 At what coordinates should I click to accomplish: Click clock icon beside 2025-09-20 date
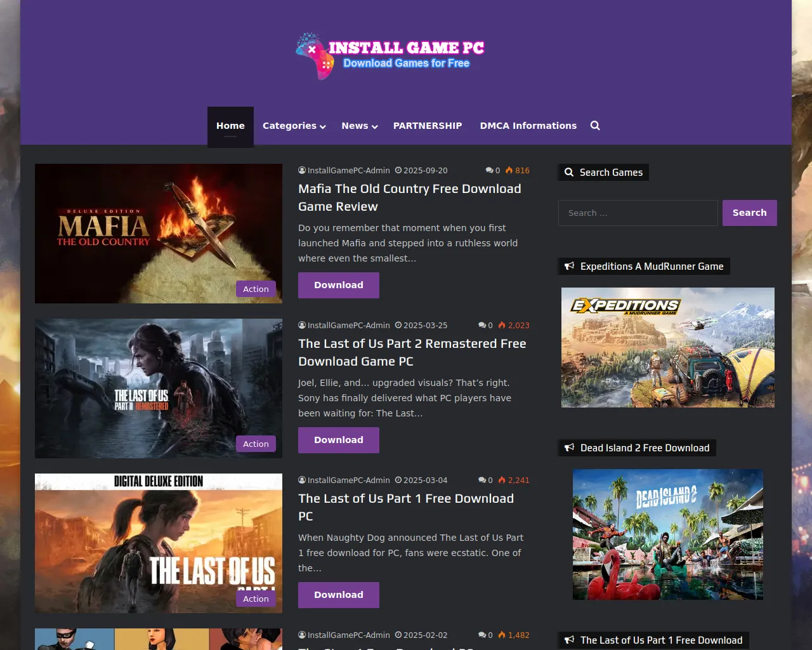(x=398, y=170)
